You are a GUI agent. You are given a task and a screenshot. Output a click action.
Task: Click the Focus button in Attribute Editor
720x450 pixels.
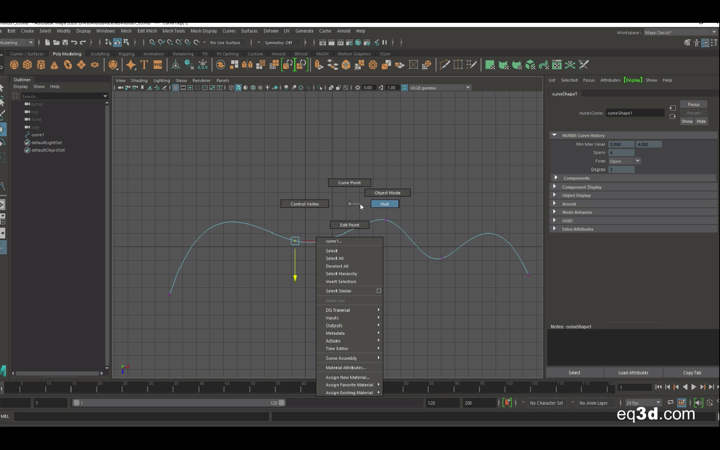tap(693, 104)
